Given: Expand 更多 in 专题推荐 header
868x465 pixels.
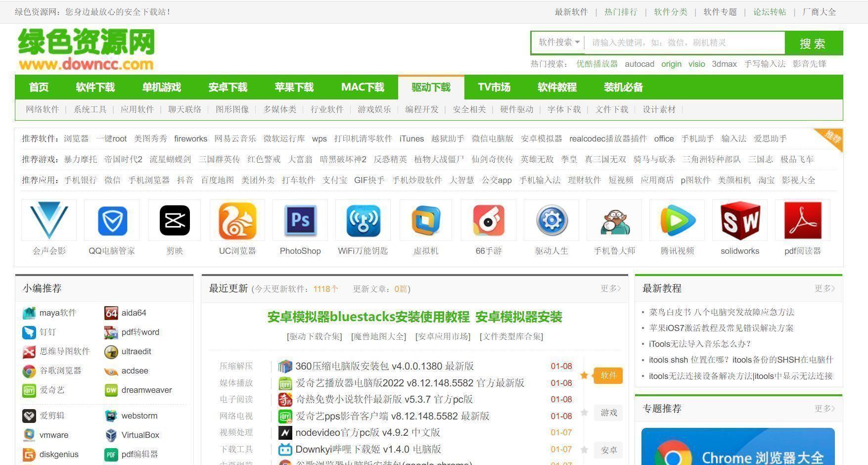Looking at the screenshot, I should [x=824, y=409].
